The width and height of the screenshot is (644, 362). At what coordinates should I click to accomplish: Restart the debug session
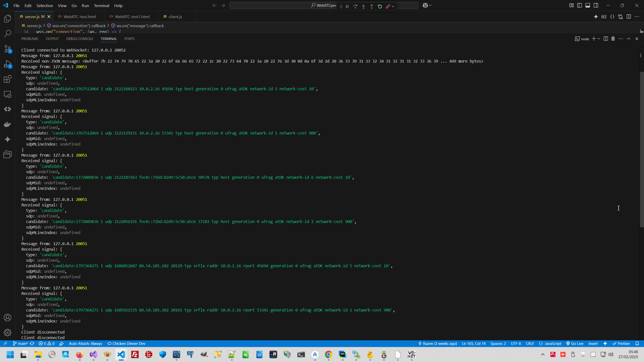380,7
